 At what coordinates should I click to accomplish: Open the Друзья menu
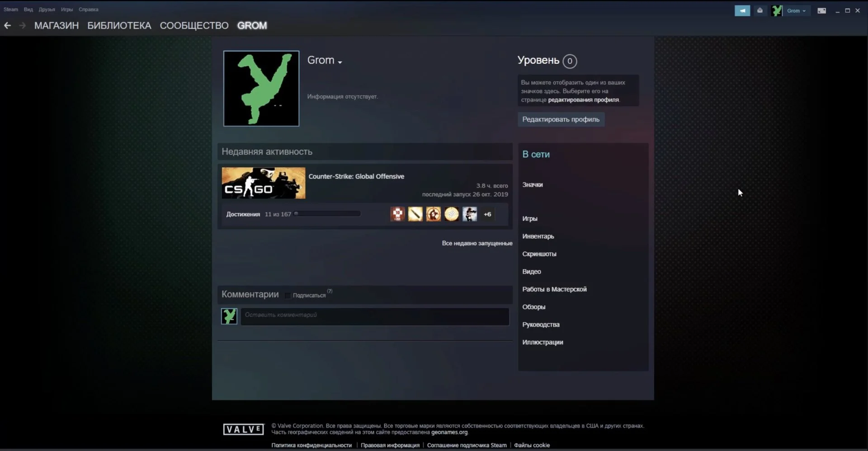tap(47, 9)
